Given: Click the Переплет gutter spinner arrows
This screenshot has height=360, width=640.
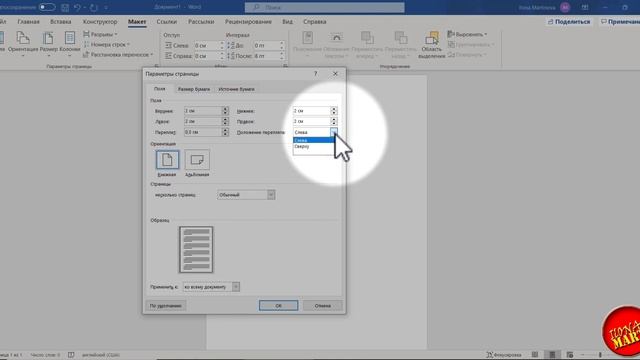Looking at the screenshot, I should coord(225,132).
